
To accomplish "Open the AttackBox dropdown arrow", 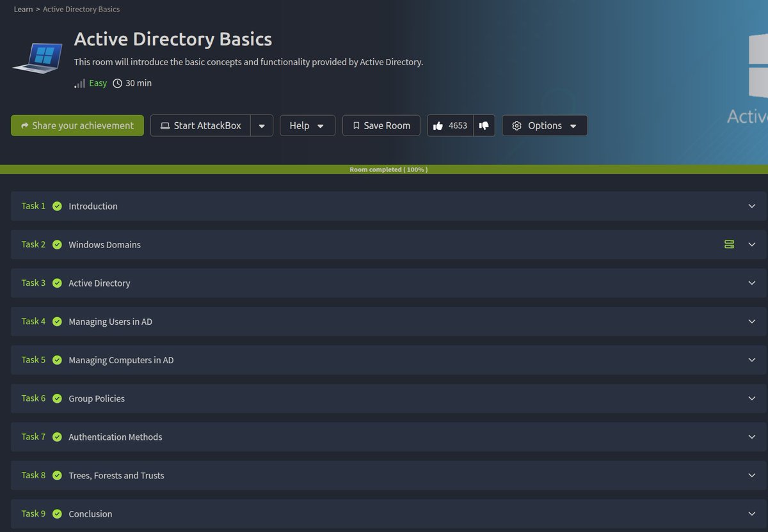I will [x=262, y=126].
